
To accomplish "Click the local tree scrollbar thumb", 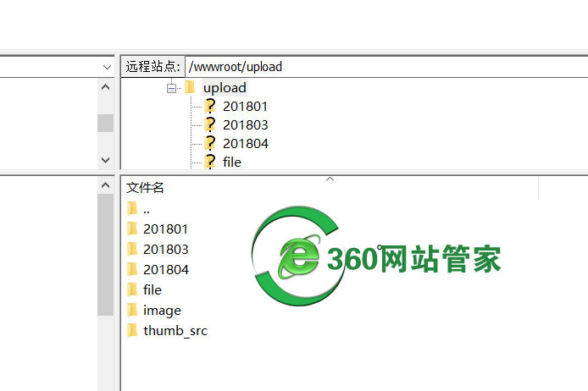I will tap(105, 123).
